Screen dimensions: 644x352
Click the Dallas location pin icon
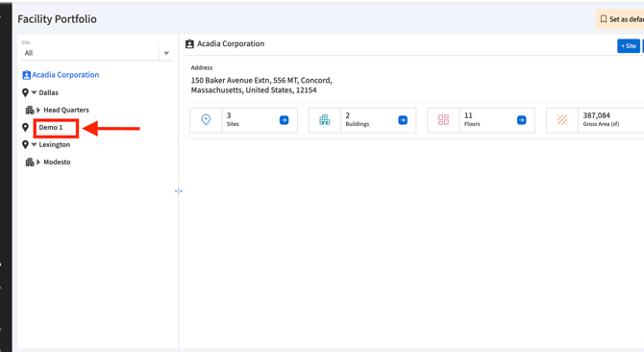point(25,93)
